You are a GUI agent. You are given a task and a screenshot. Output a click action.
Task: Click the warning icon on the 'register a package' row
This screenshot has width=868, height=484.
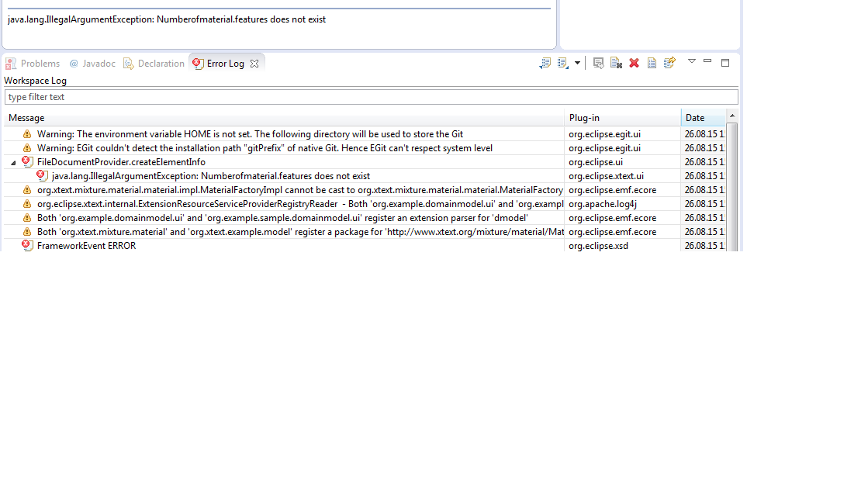27,231
